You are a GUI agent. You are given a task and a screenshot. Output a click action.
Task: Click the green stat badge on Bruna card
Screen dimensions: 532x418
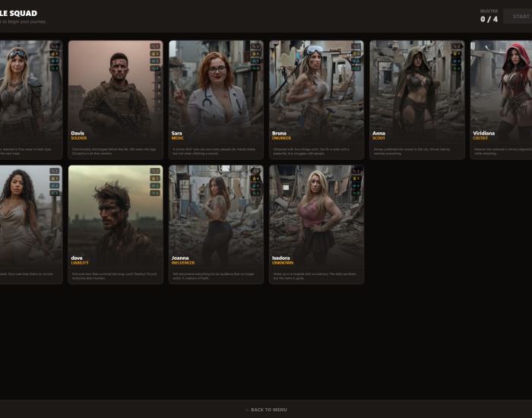click(356, 68)
